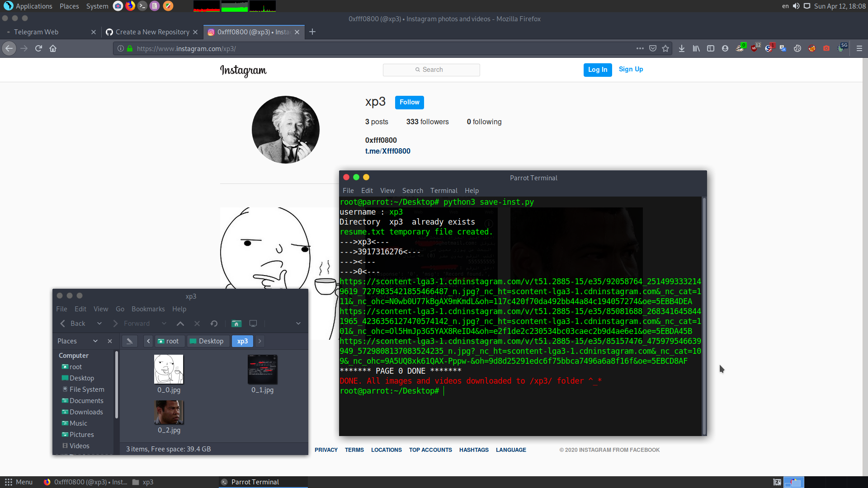The image size is (868, 488).
Task: Open Search menu in Parrot Terminal
Action: (412, 191)
